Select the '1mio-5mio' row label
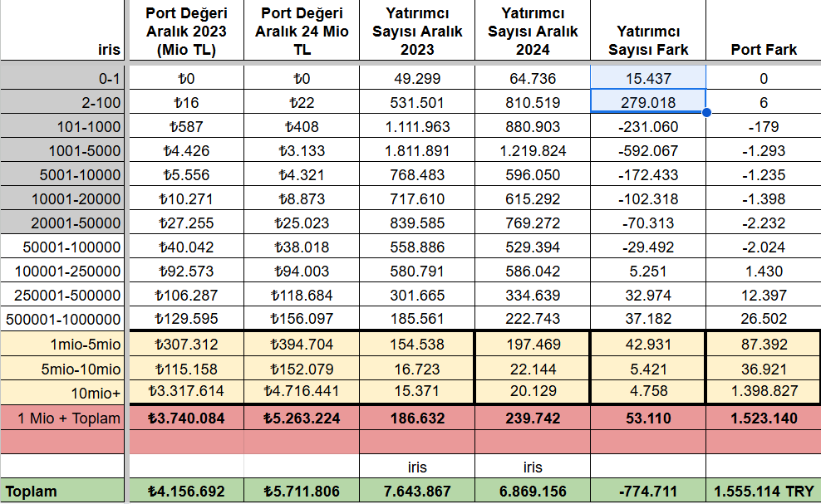Screen dimensions: 821x504 coord(62,344)
